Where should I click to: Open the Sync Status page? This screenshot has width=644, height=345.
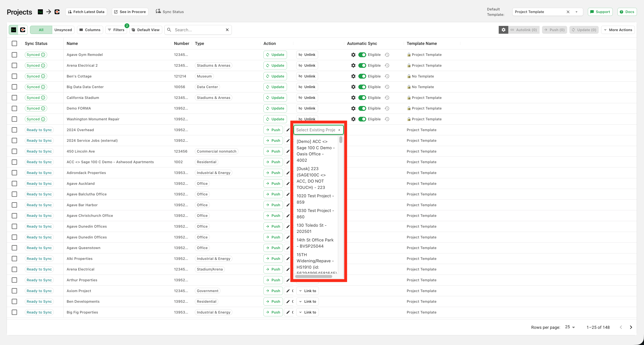click(x=170, y=12)
